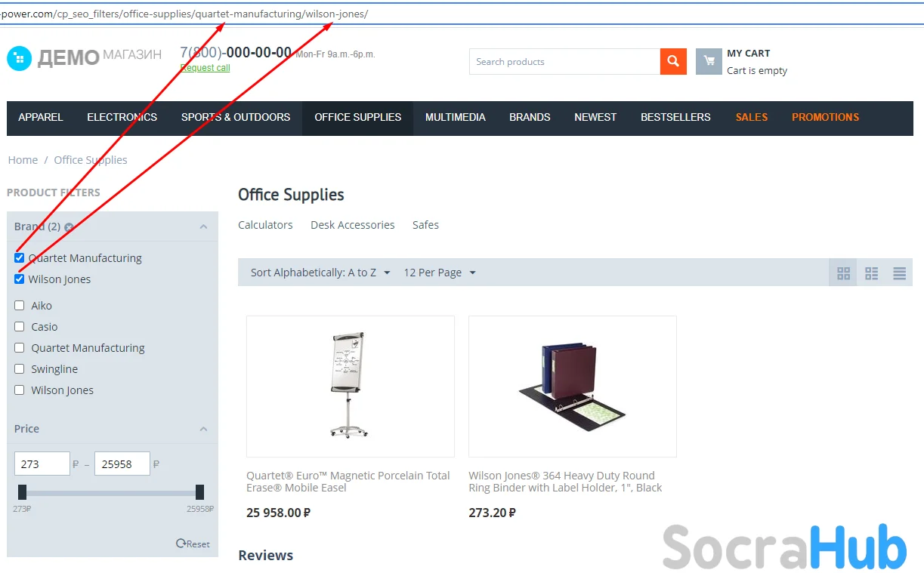Image resolution: width=924 pixels, height=573 pixels.
Task: Click the store logo icon
Action: (20, 58)
